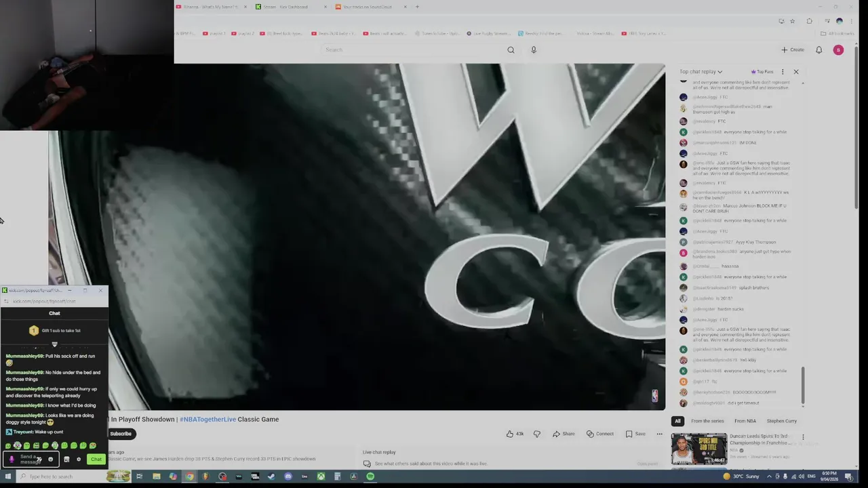This screenshot has height=488, width=868.
Task: Open Discord from the taskbar
Action: pyautogui.click(x=288, y=476)
